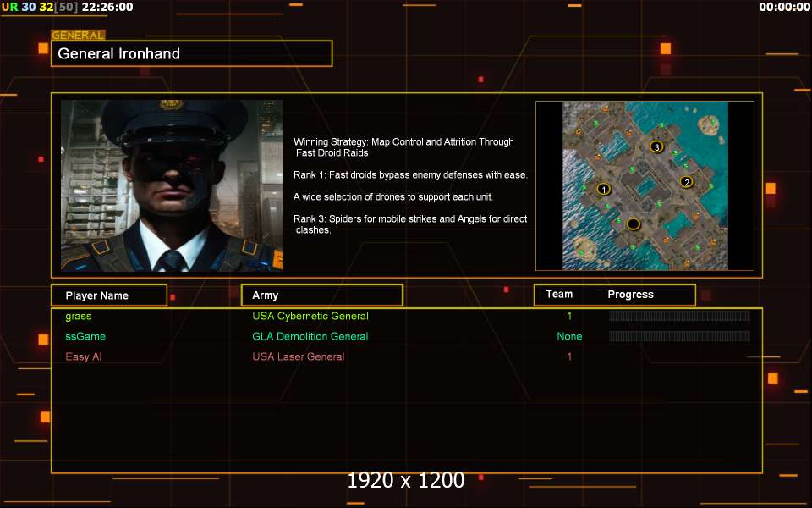Click GLA Demolition General army entry
Viewport: 812px width, 508px height.
[310, 336]
